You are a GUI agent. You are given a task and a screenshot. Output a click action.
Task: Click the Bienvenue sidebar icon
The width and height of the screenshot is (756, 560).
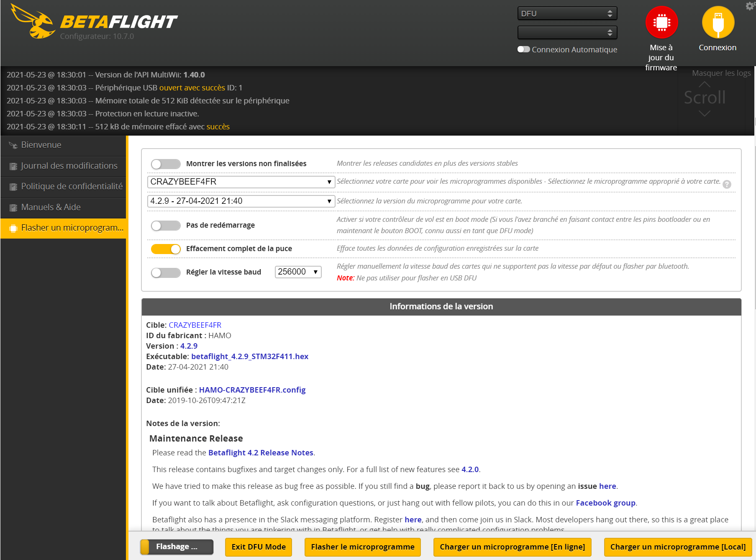click(x=12, y=145)
